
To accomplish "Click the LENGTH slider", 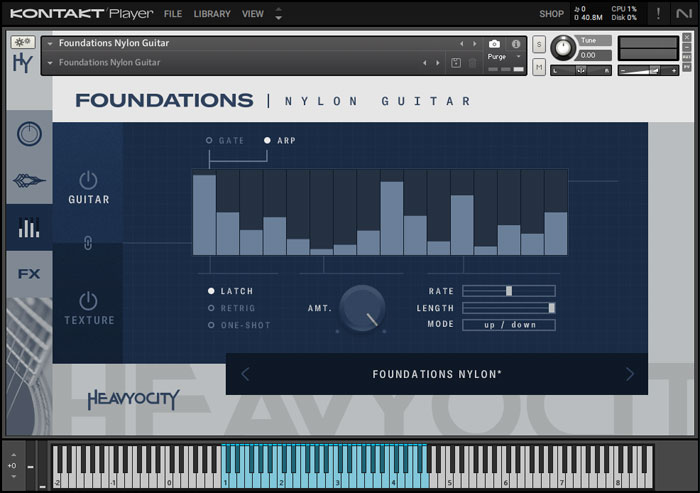I will 509,308.
